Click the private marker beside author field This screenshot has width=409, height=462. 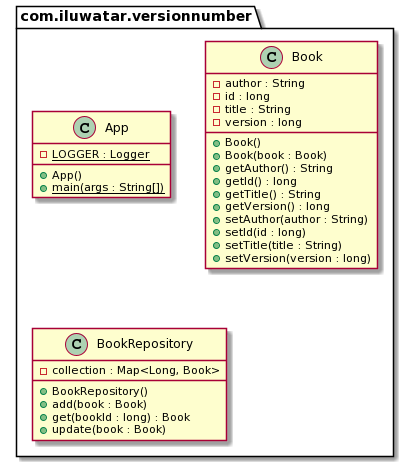pyautogui.click(x=216, y=84)
